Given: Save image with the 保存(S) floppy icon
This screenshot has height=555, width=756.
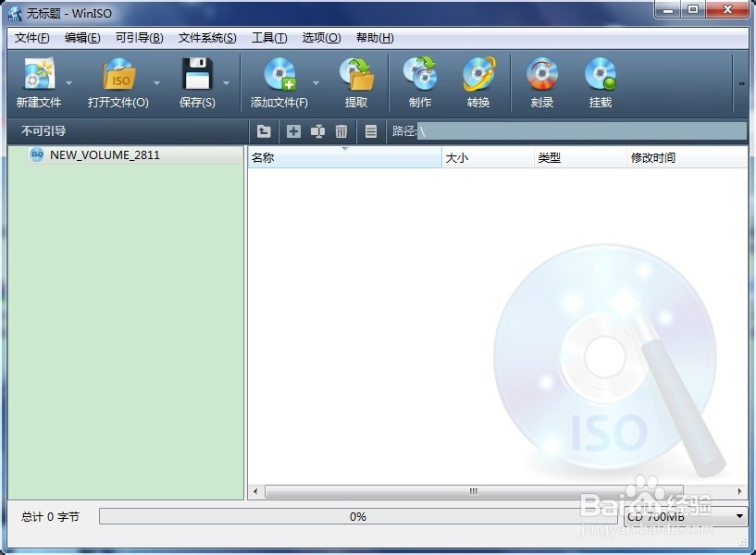Looking at the screenshot, I should pos(197,74).
